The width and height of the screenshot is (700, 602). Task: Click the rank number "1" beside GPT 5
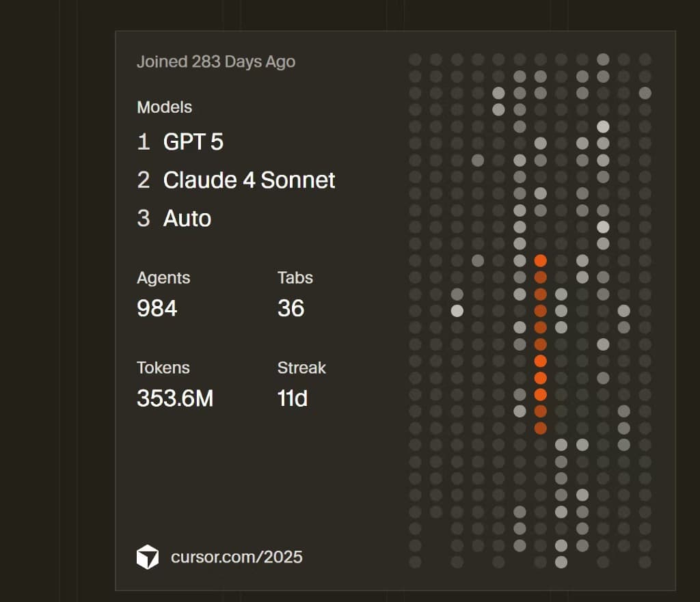pyautogui.click(x=144, y=142)
